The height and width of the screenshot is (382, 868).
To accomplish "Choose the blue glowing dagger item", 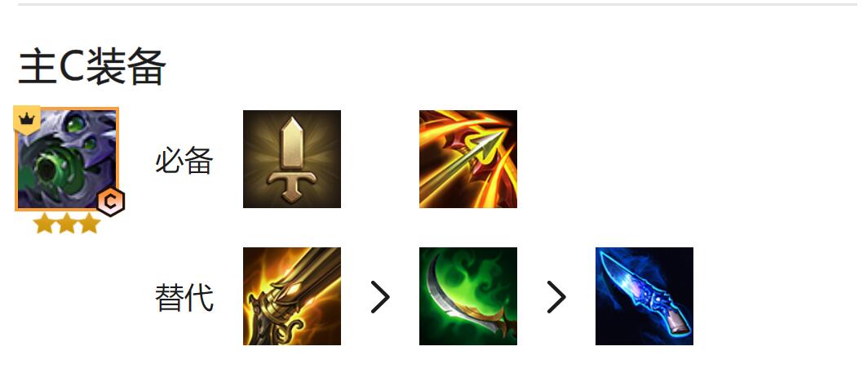I will (644, 296).
